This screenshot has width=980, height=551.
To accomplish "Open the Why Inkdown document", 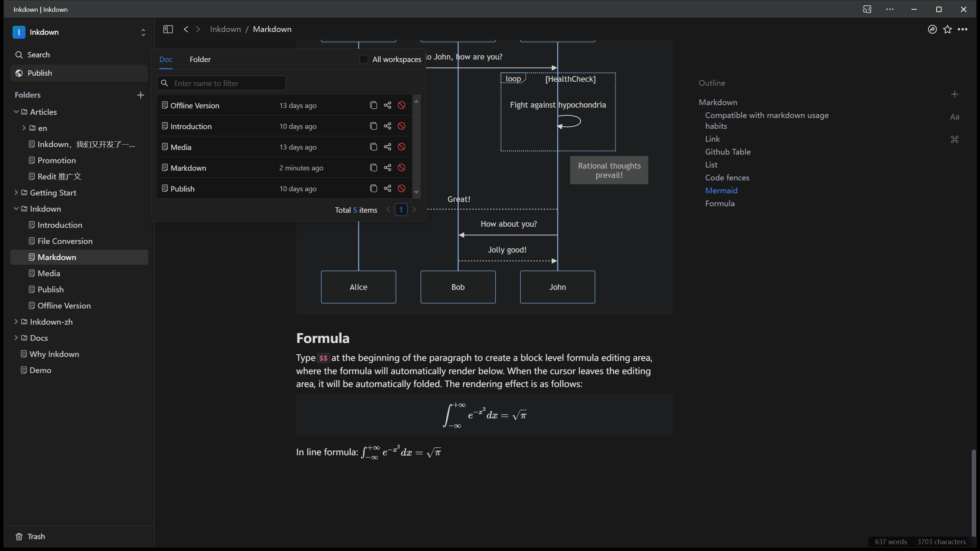I will pos(79,354).
